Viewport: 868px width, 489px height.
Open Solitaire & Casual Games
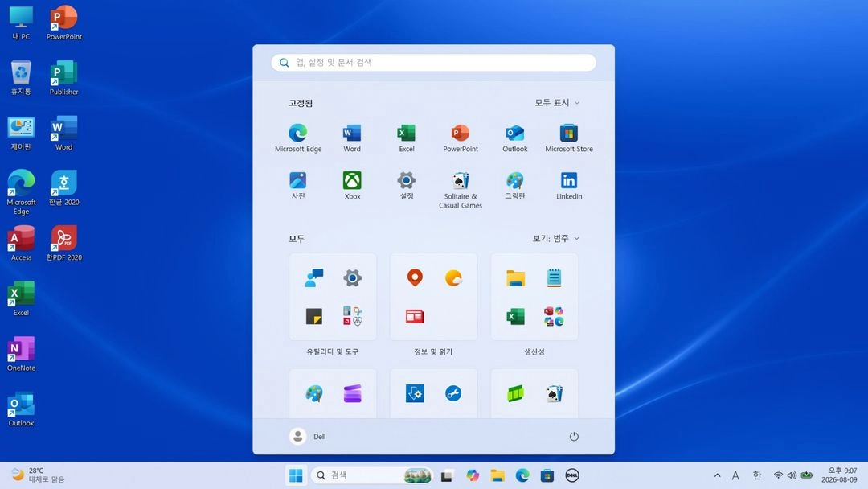[x=460, y=190]
